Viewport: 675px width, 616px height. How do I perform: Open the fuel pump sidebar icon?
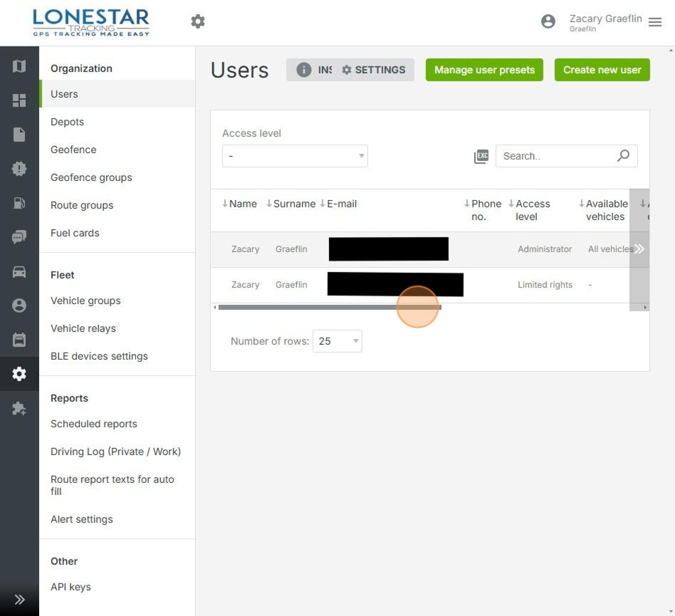[x=19, y=203]
